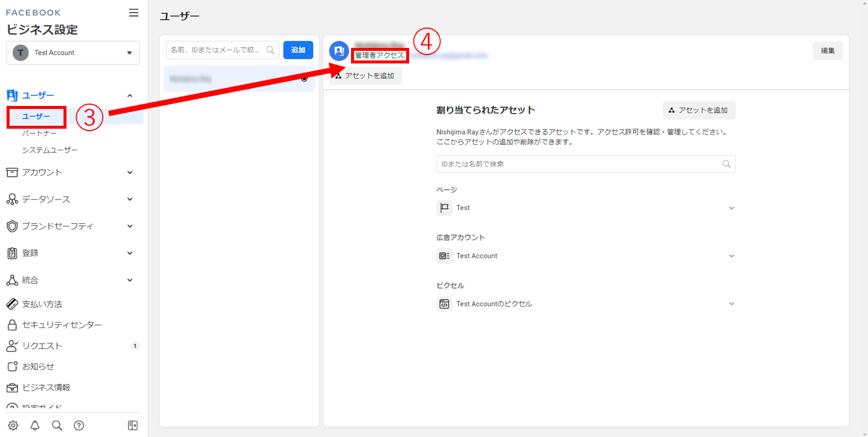Collapse sidebar using the panel toggle icon

coord(133,426)
